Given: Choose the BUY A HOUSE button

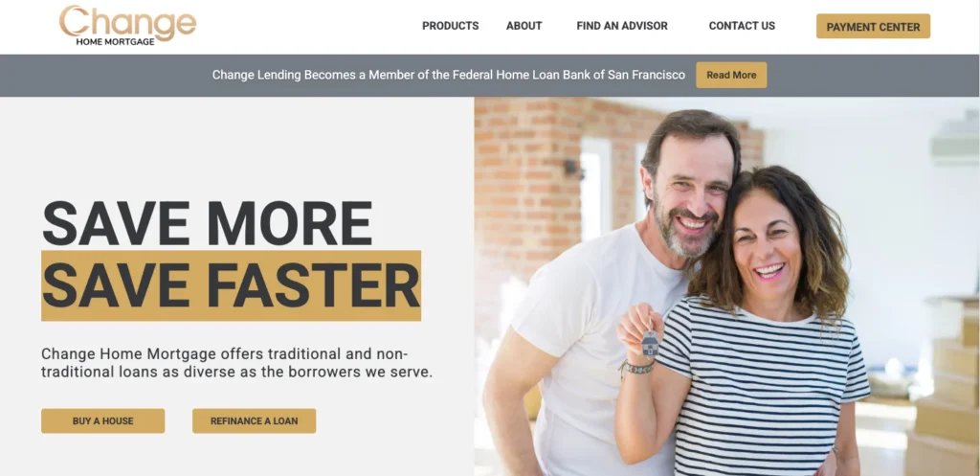Looking at the screenshot, I should click(103, 421).
